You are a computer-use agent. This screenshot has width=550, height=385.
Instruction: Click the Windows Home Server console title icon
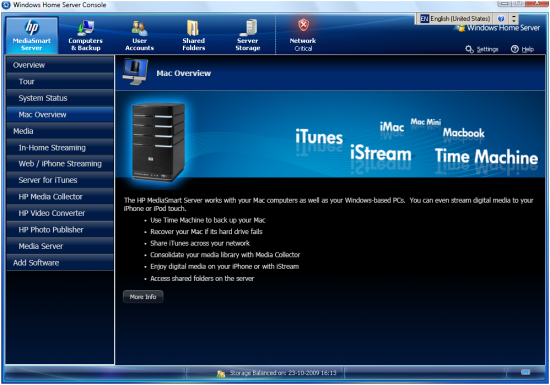(x=6, y=5)
